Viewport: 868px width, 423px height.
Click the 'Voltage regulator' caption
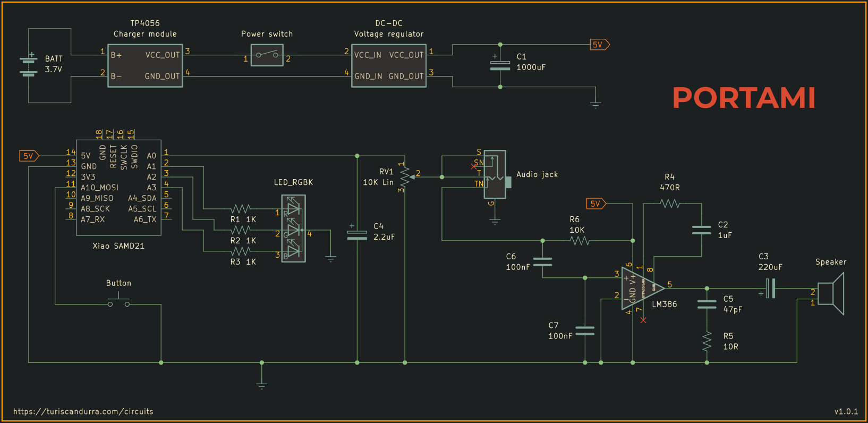coord(389,34)
